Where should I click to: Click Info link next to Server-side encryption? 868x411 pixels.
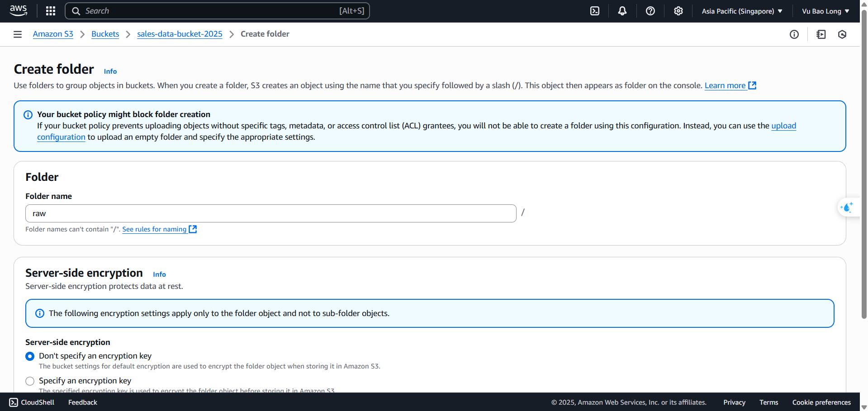coord(159,274)
